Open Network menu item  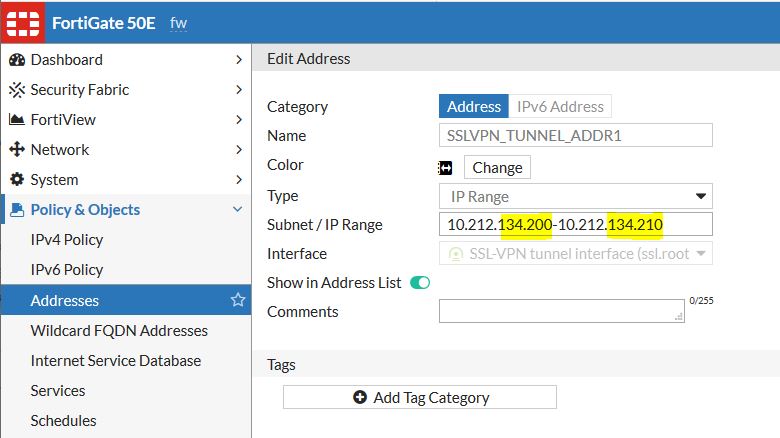[126, 149]
